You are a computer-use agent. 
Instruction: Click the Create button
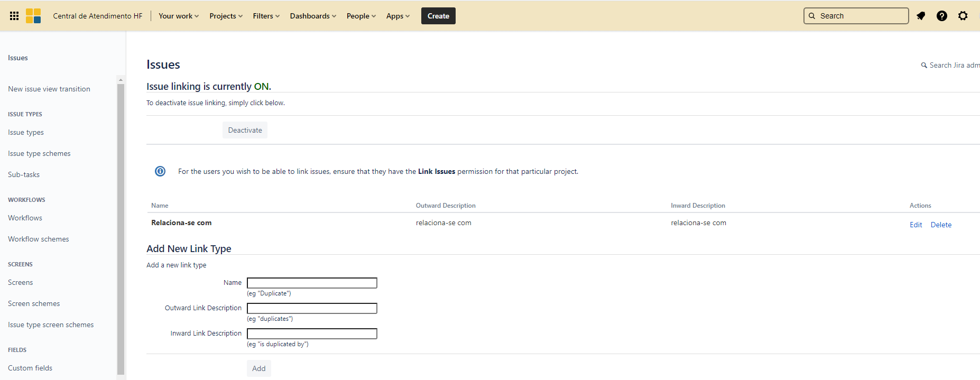(x=438, y=16)
